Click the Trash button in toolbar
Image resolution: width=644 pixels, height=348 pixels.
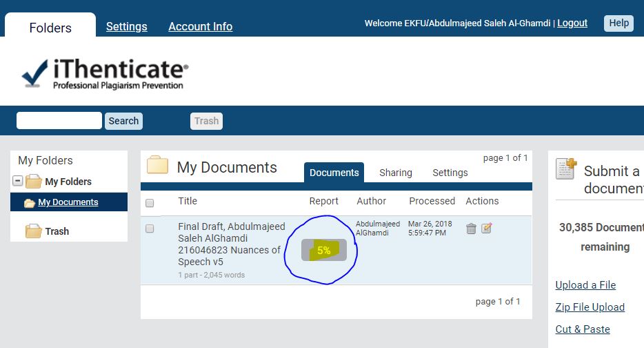point(207,121)
